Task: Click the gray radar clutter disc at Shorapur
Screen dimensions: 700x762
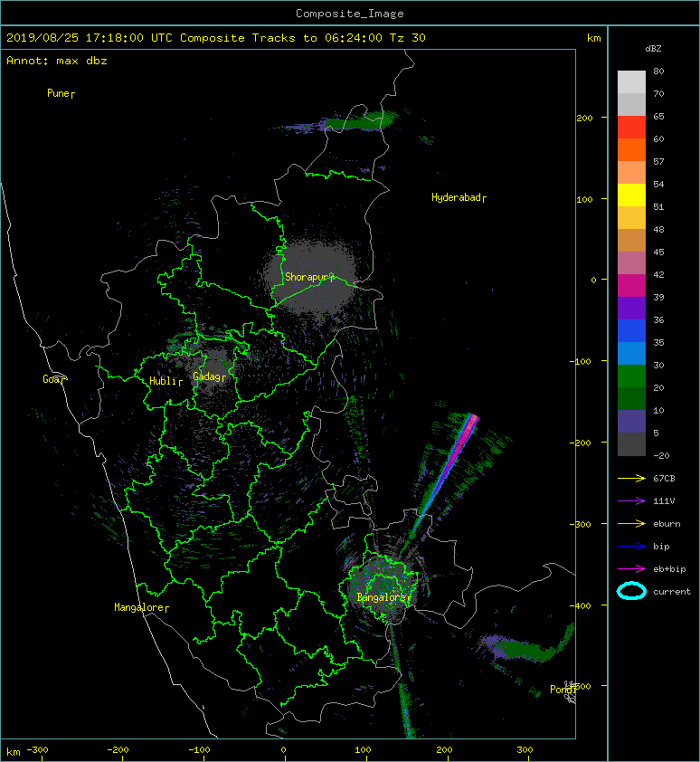Action: (311, 280)
